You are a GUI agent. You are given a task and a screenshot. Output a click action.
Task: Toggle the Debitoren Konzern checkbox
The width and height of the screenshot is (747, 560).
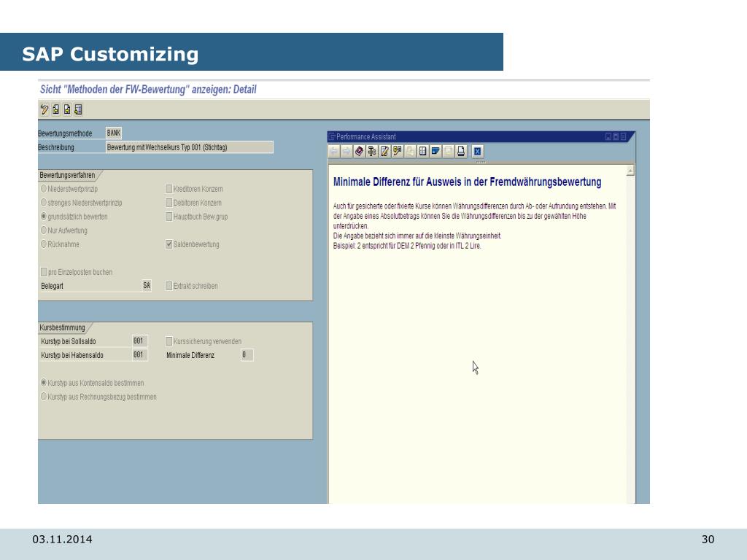[x=169, y=203]
